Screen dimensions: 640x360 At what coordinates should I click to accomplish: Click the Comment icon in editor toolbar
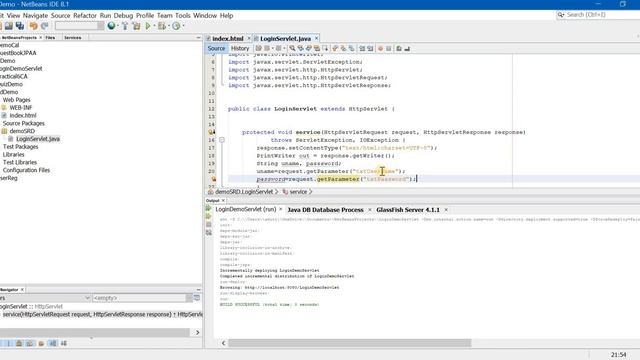pyautogui.click(x=399, y=49)
